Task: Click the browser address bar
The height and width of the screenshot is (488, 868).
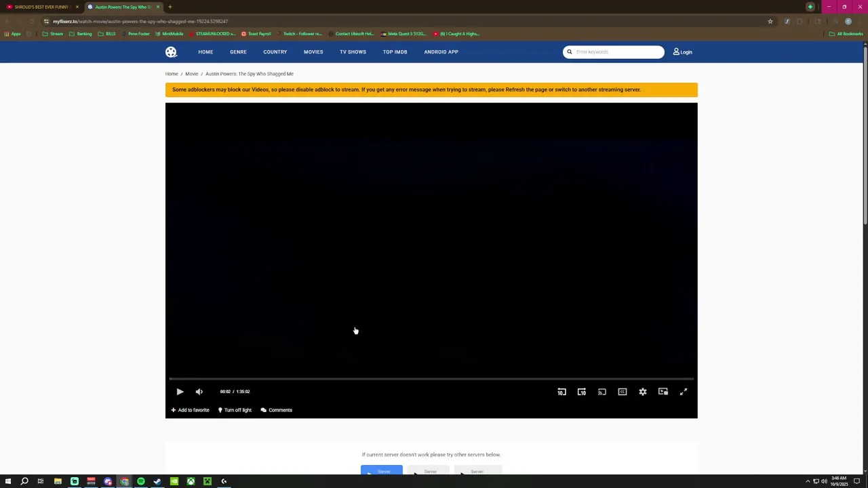Action: [x=407, y=22]
